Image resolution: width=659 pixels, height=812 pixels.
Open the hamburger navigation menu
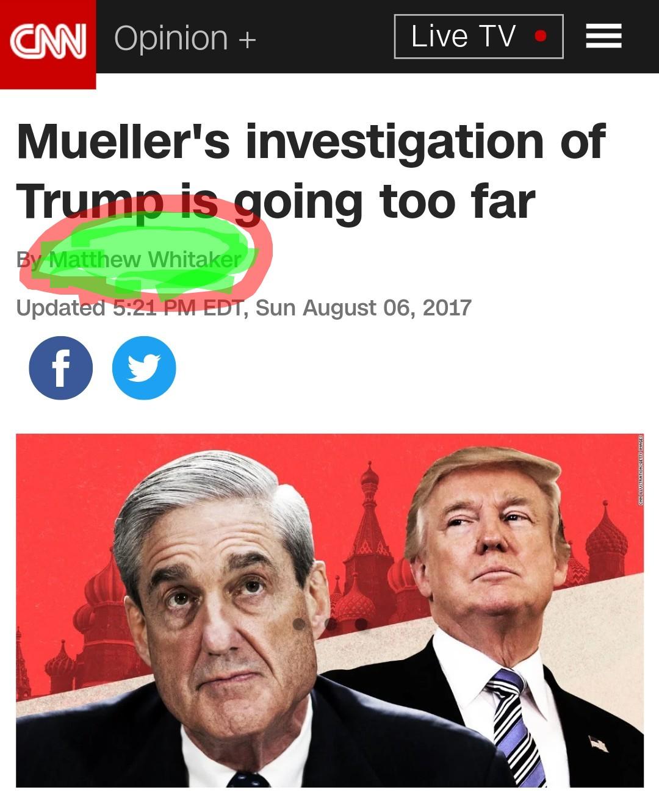click(603, 36)
